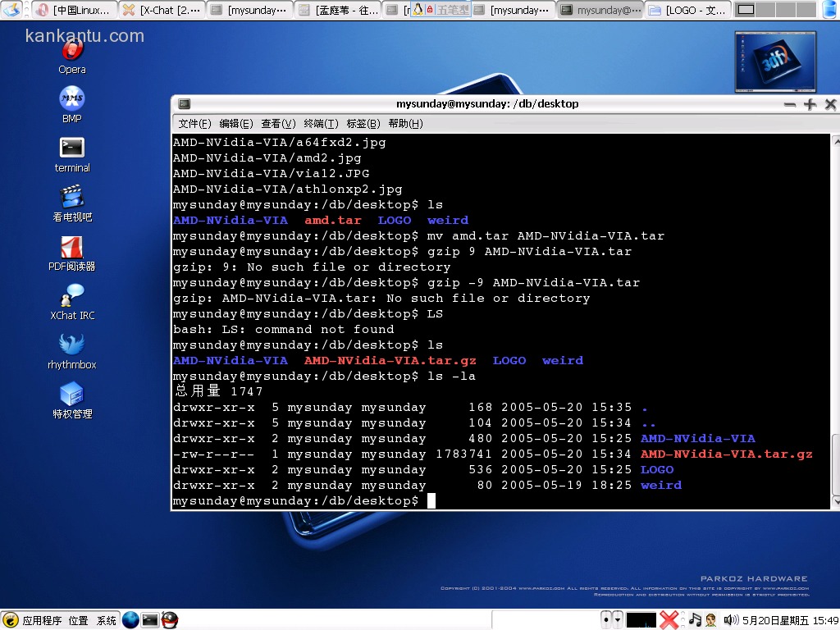Expand the 位置 places menu

pyautogui.click(x=79, y=621)
